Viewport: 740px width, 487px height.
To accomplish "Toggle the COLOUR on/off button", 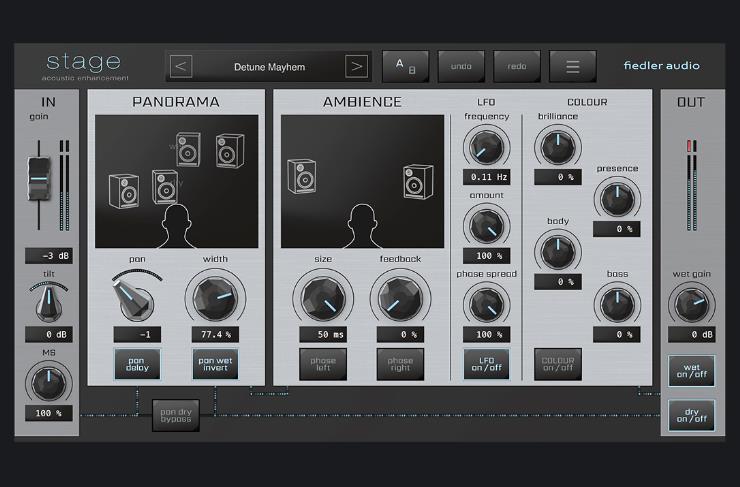I will pyautogui.click(x=558, y=364).
